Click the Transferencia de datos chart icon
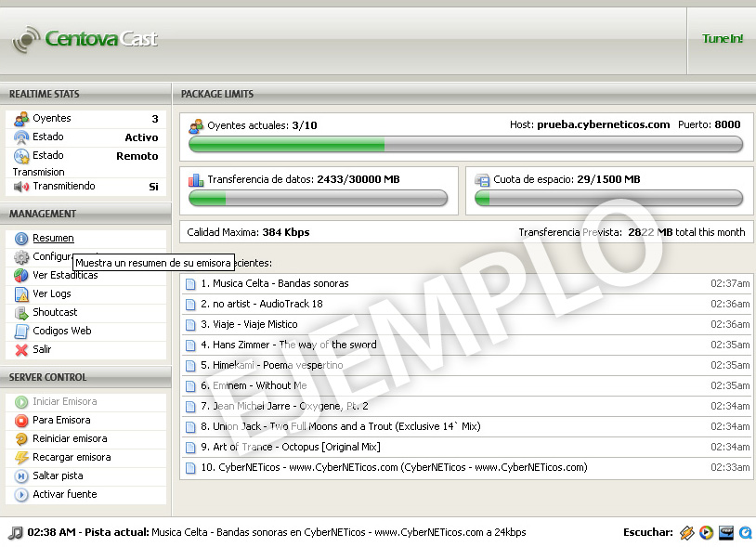Image resolution: width=756 pixels, height=547 pixels. point(196,180)
